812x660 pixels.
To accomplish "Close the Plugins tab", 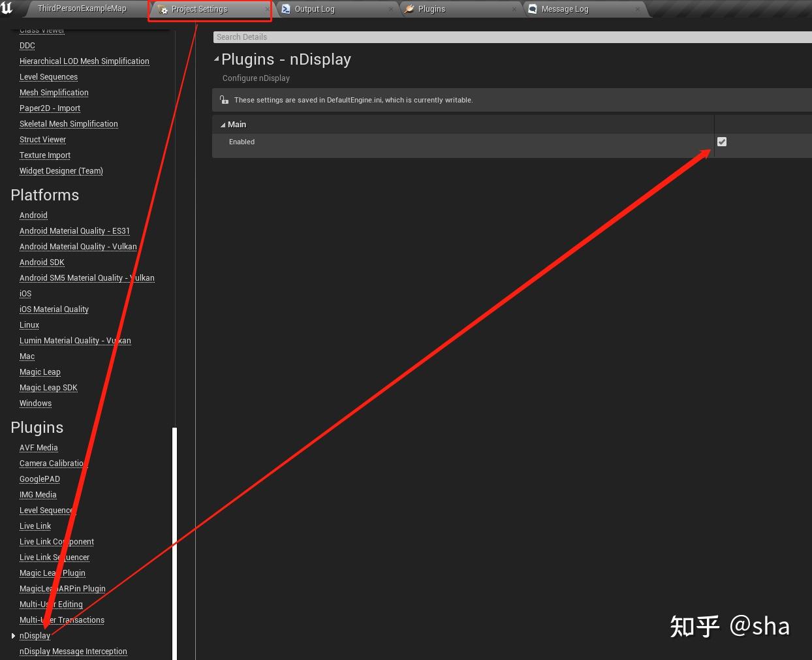I will coord(514,9).
